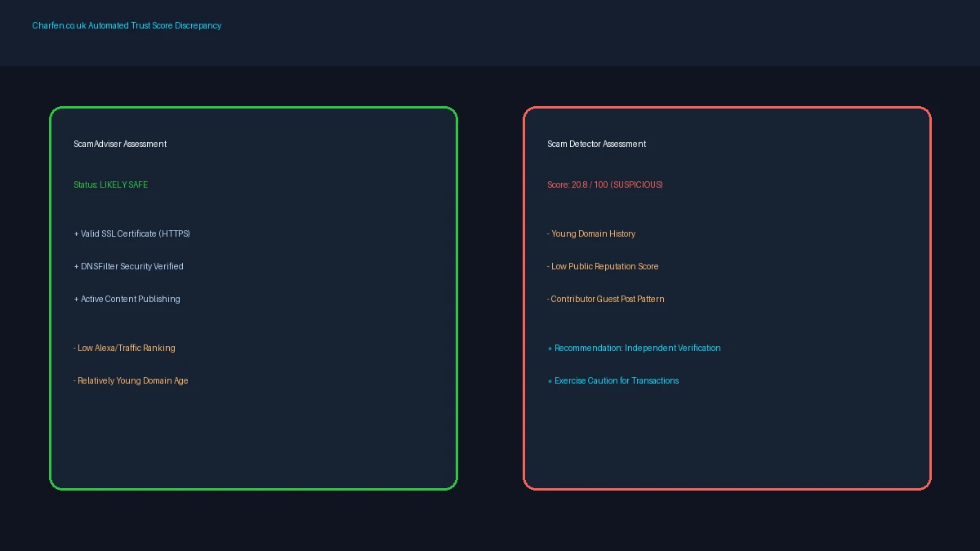Select Recommendation: Independent Verification line
Viewport: 980px width, 551px height.
point(634,348)
